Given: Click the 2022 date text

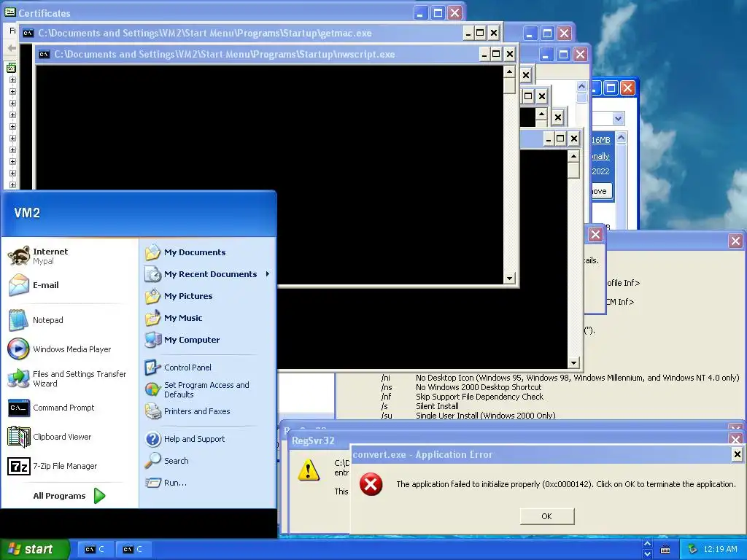Looking at the screenshot, I should click(601, 171).
